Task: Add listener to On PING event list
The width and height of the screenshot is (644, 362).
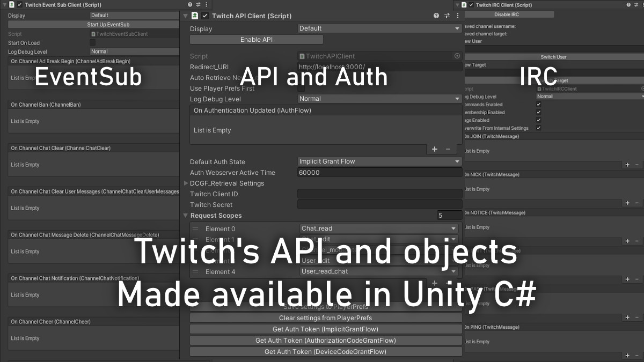Action: tap(627, 355)
